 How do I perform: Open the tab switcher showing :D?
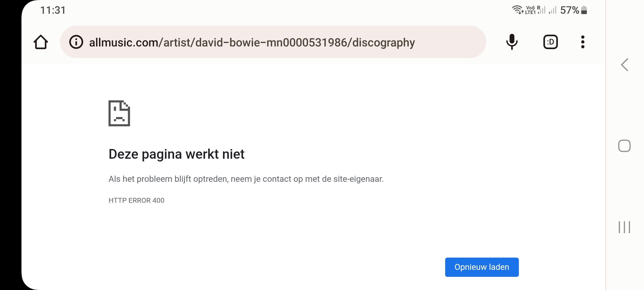pos(550,42)
